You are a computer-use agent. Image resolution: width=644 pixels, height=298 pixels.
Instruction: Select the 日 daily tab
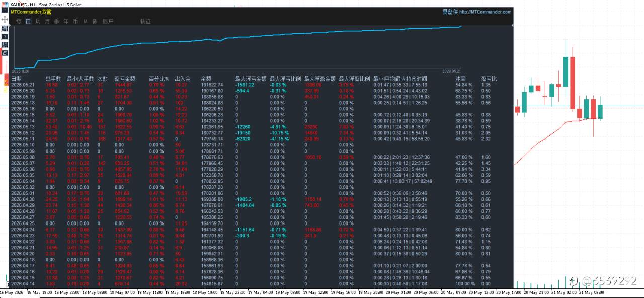pos(28,21)
